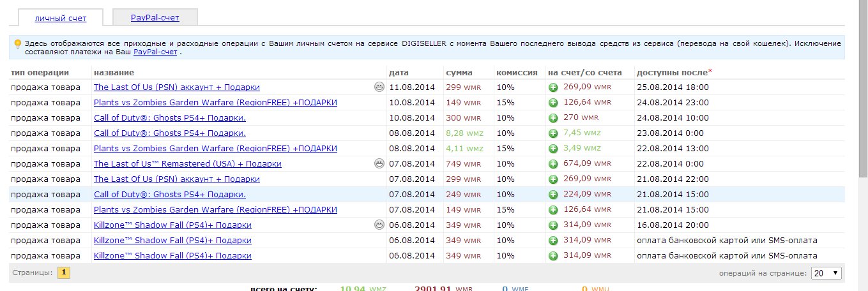Click the тип операции column header
The image size is (868, 291).
click(x=40, y=72)
